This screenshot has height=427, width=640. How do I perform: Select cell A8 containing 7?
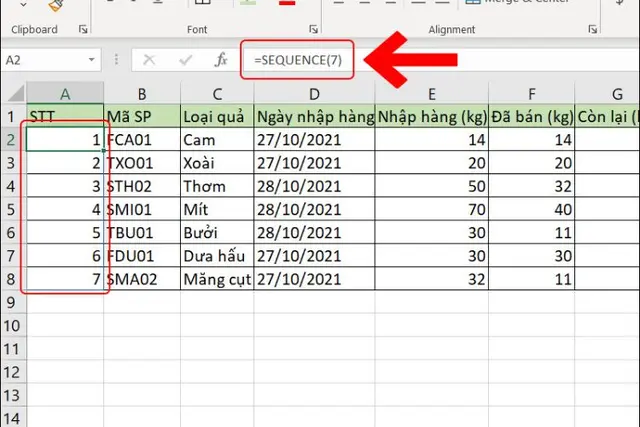click(x=65, y=279)
